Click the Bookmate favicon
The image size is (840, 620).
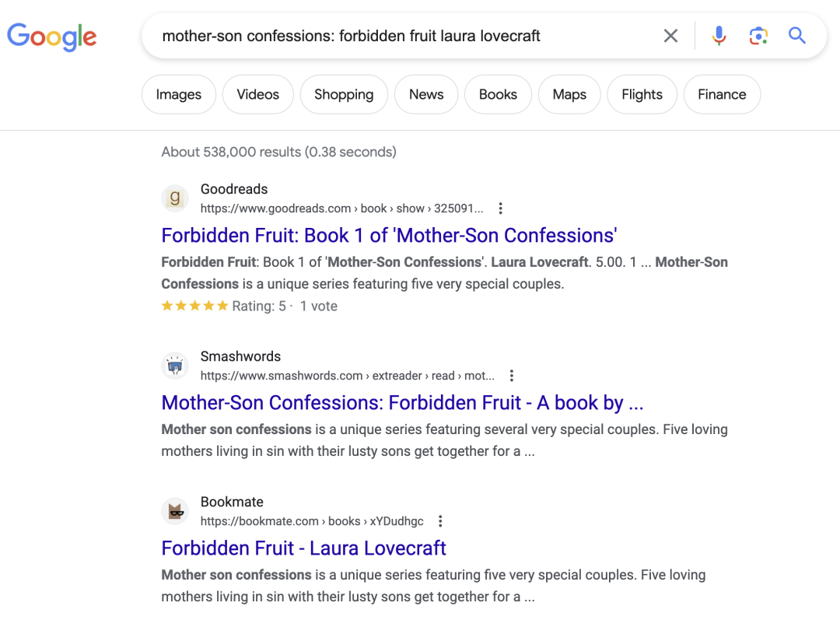click(175, 511)
